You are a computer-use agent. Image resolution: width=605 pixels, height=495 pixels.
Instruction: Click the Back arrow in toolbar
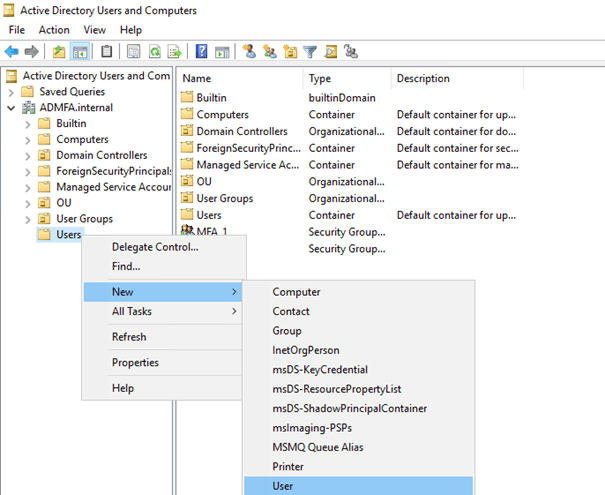[12, 51]
